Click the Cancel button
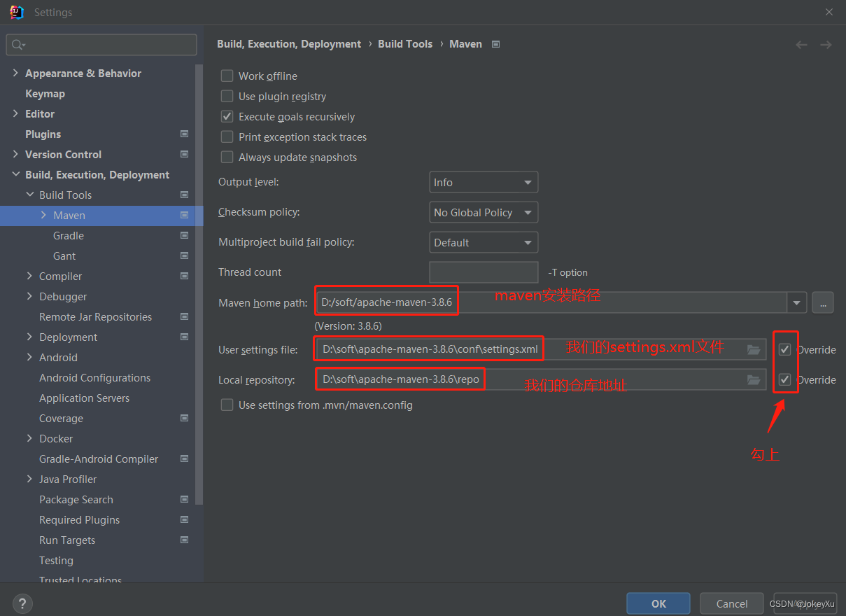 (x=732, y=603)
